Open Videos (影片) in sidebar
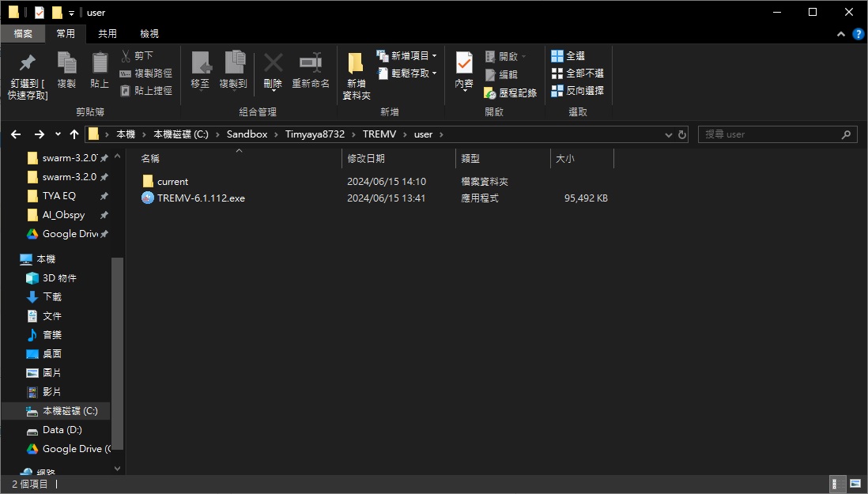The image size is (868, 494). [x=52, y=392]
